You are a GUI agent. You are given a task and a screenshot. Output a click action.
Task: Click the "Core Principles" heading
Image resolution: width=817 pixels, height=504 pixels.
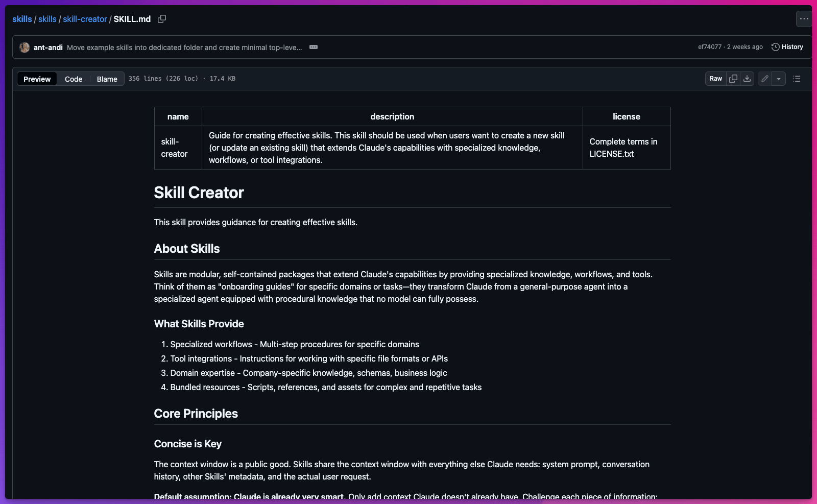(196, 414)
